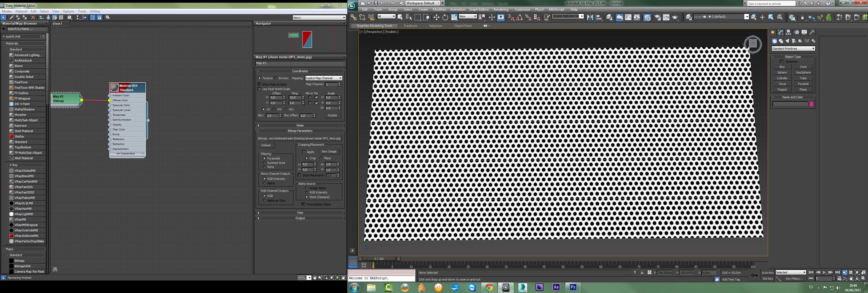Click the magenta object color swatch

tap(811, 104)
